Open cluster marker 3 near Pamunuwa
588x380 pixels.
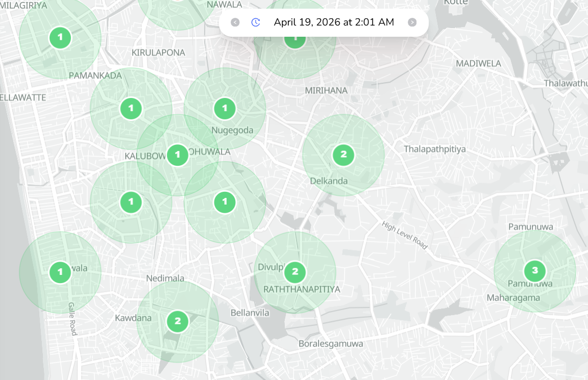[535, 270]
